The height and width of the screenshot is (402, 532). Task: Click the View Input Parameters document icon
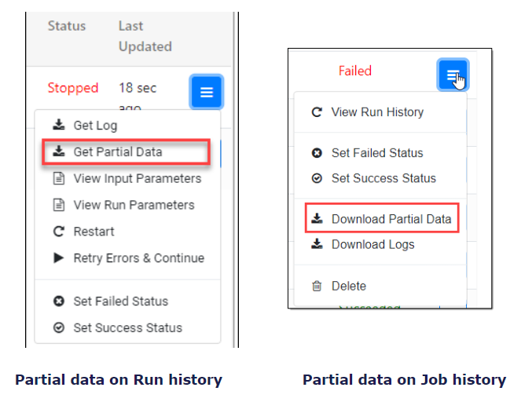coord(59,178)
